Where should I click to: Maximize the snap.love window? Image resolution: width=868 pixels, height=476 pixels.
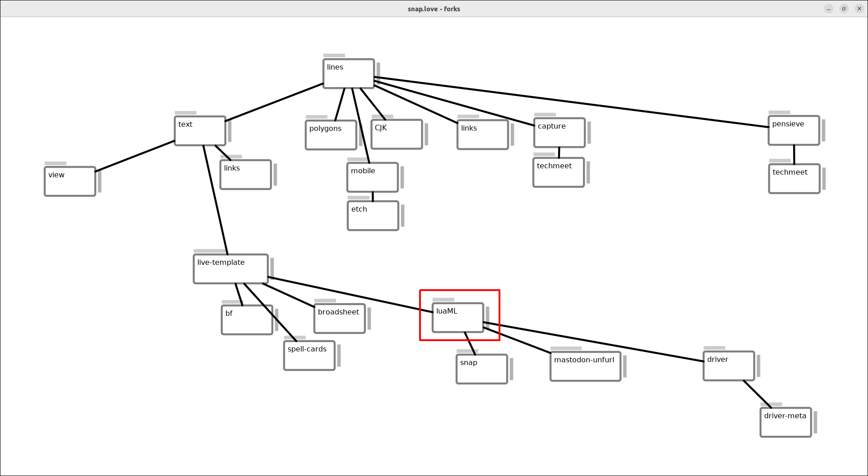point(844,9)
